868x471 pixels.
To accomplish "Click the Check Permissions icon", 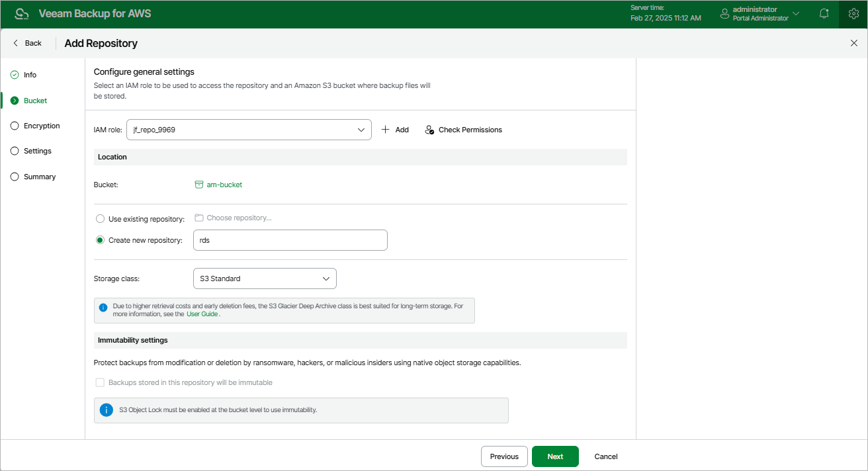I will click(x=429, y=130).
